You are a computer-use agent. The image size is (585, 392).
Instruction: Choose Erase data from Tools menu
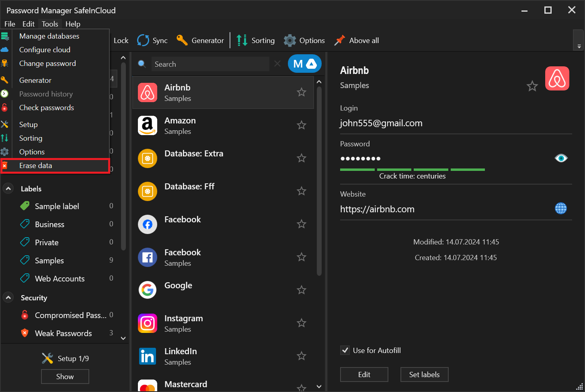click(55, 166)
